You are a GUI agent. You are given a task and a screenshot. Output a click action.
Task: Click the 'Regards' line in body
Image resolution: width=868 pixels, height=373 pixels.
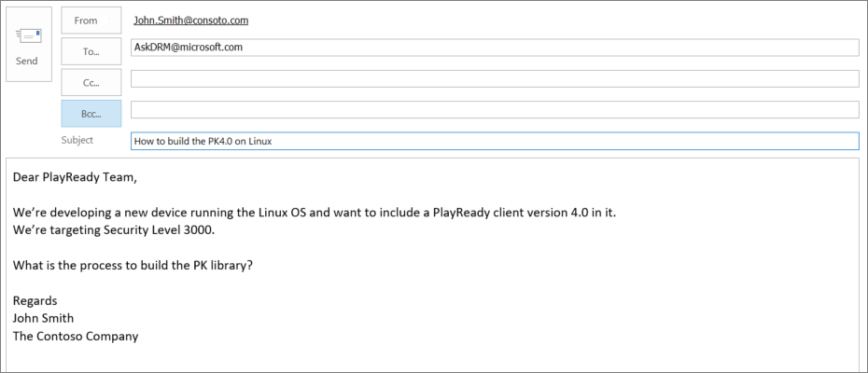point(35,301)
